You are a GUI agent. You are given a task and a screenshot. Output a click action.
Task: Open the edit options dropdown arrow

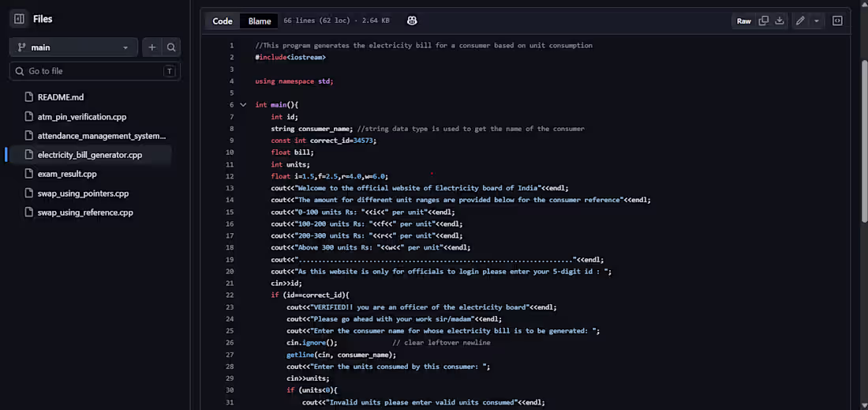pyautogui.click(x=817, y=21)
